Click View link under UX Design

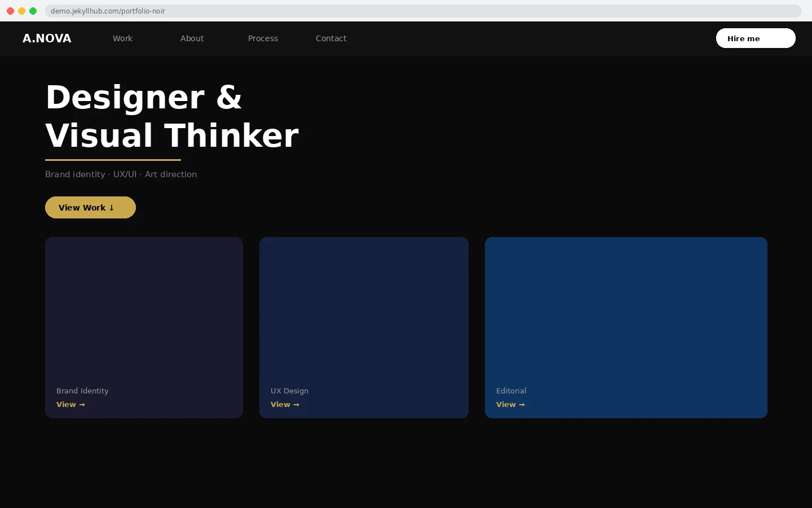coord(285,404)
